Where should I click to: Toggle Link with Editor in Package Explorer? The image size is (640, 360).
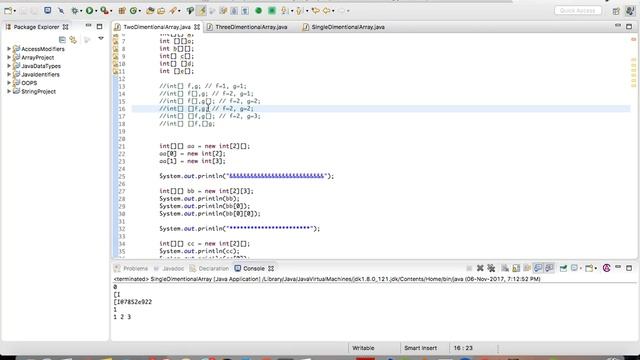click(x=73, y=40)
